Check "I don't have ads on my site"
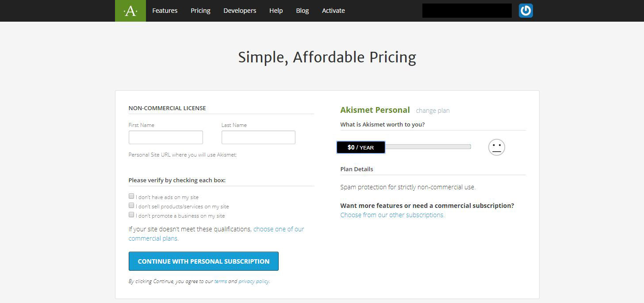This screenshot has width=644, height=303. (131, 196)
